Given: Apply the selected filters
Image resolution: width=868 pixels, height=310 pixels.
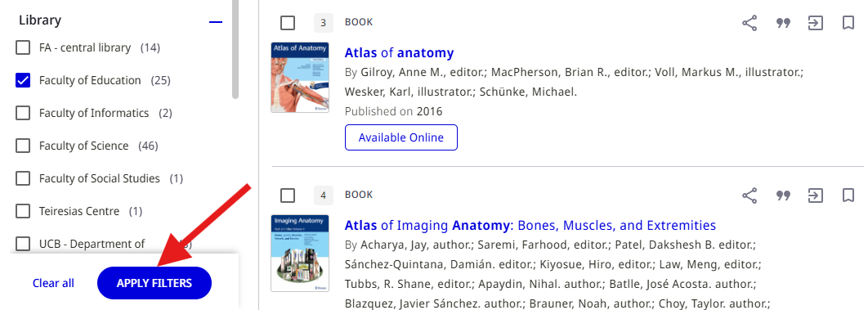Looking at the screenshot, I should (154, 283).
